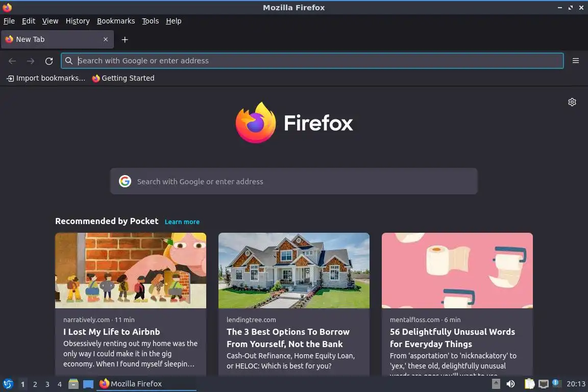588x392 pixels.
Task: Switch to workspace 4
Action: pyautogui.click(x=60, y=384)
